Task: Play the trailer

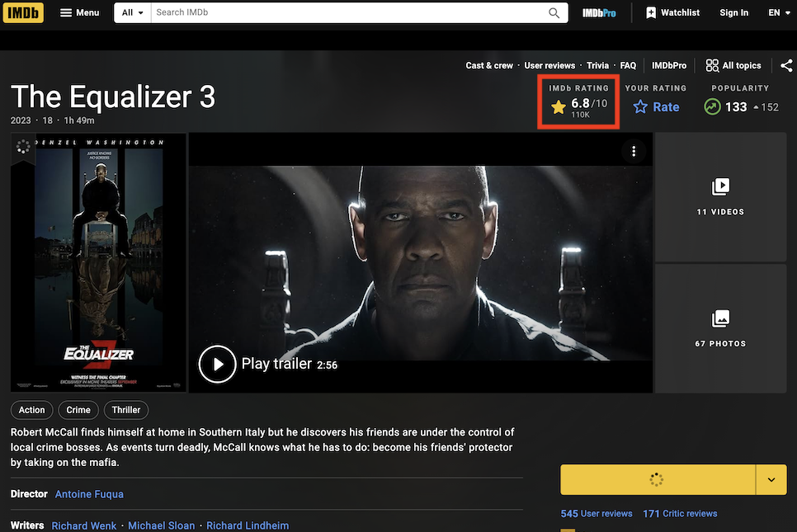Action: [217, 364]
